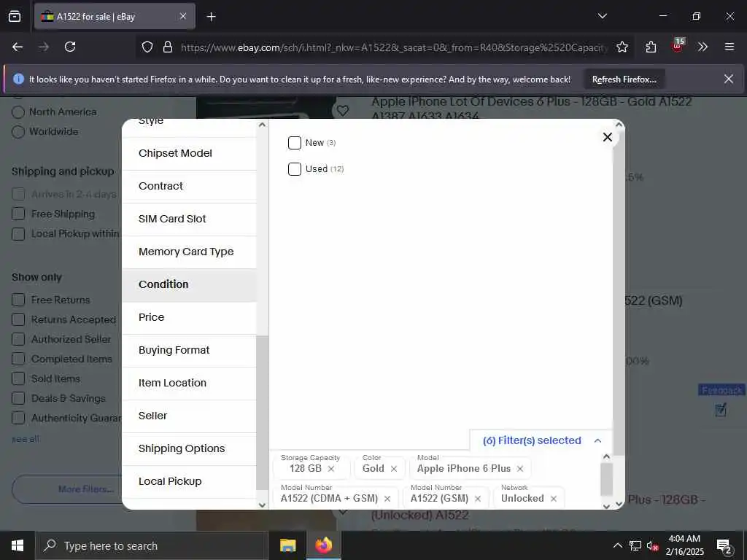
Task: Click the (6) Filter(s) selected label
Action: click(532, 440)
